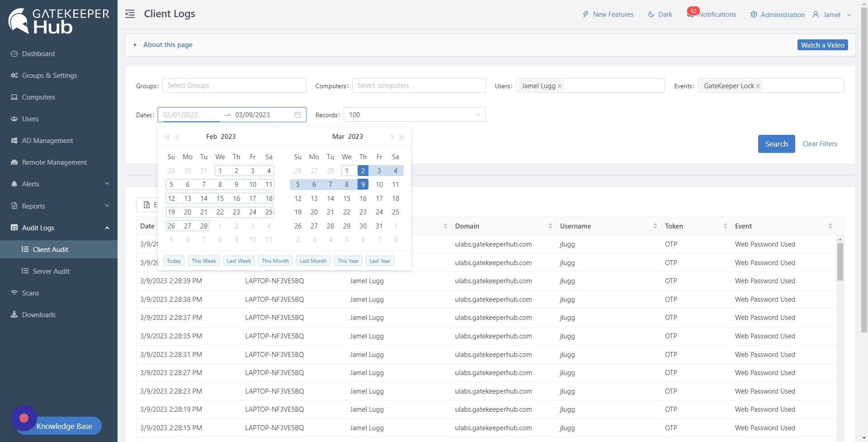Open the Dashboard sidebar item
Viewport: 868px width, 442px height.
tap(38, 53)
